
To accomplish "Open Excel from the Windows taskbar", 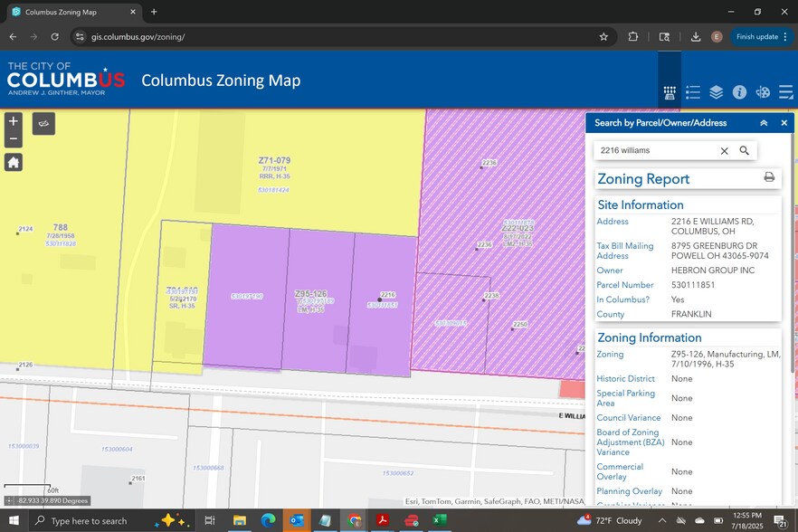I will pos(439,520).
